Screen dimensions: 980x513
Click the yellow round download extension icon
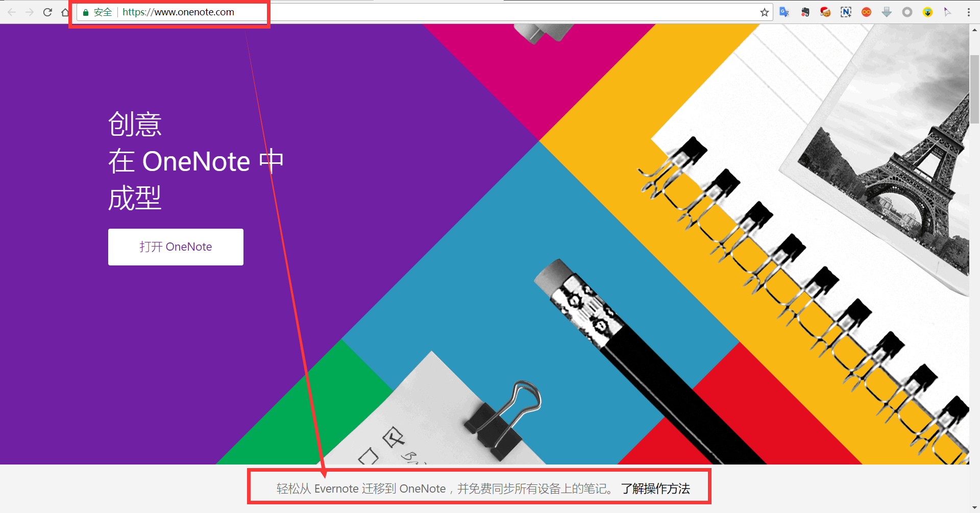tap(927, 12)
